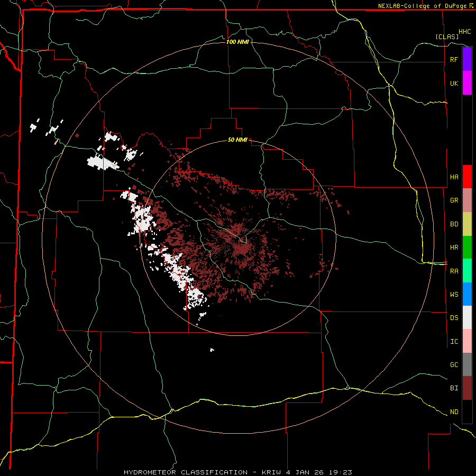Click the 50 NMI range ring label

pyautogui.click(x=237, y=140)
